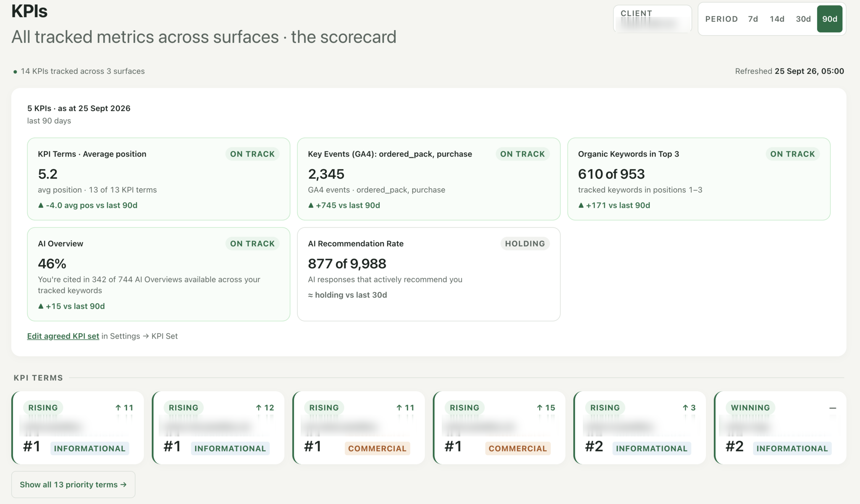Click RISING badge on up-3 card
860x504 pixels.
pos(605,407)
